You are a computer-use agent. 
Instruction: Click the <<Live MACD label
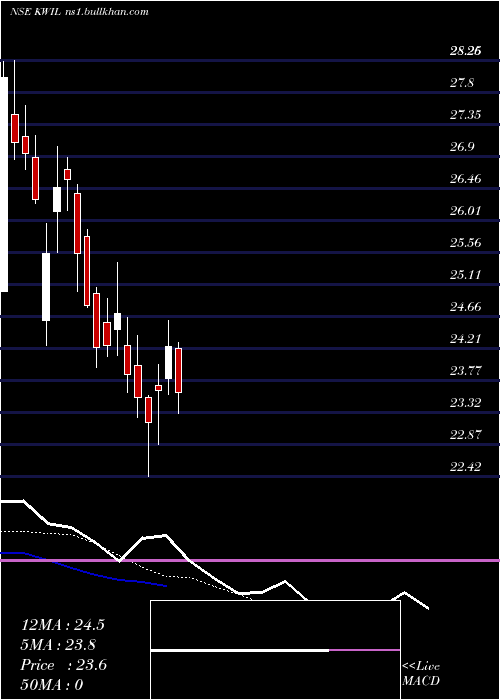pyautogui.click(x=421, y=674)
